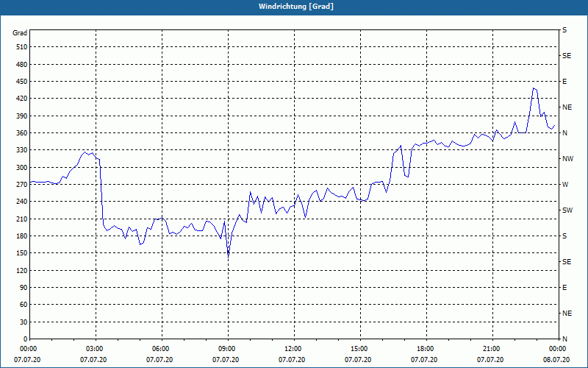Pick the 360 axis value
The height and width of the screenshot is (368, 588).
tap(22, 133)
